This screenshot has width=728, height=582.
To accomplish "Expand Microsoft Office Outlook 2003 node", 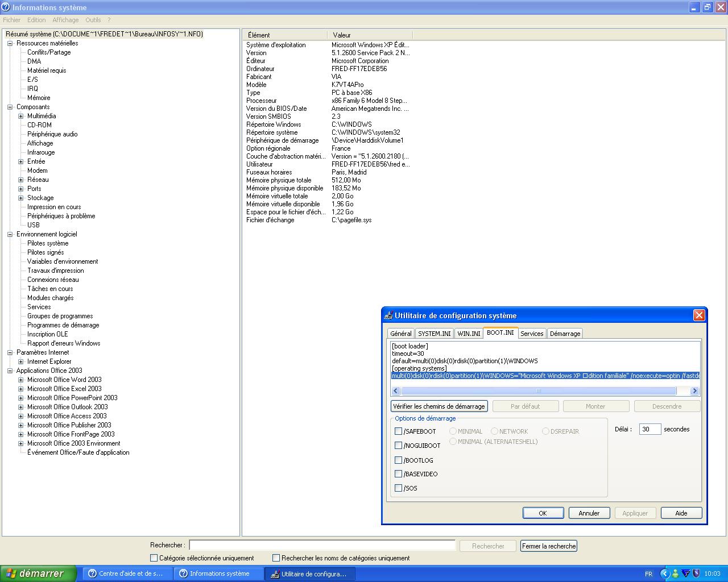I will tap(20, 407).
